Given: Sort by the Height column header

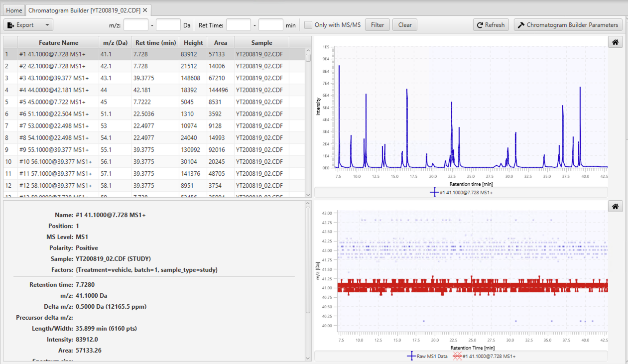Looking at the screenshot, I should (x=193, y=42).
